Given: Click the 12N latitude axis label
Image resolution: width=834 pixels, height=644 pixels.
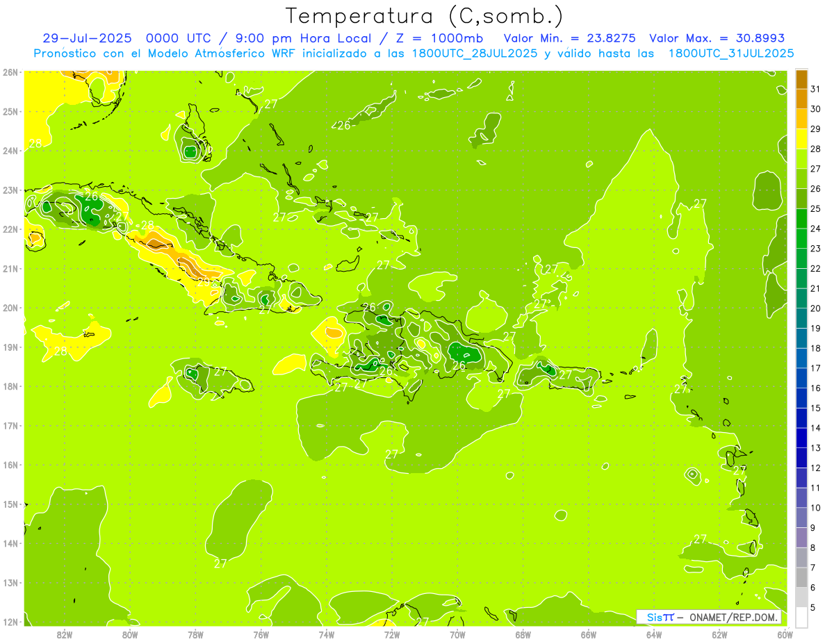Looking at the screenshot, I should 10,622.
